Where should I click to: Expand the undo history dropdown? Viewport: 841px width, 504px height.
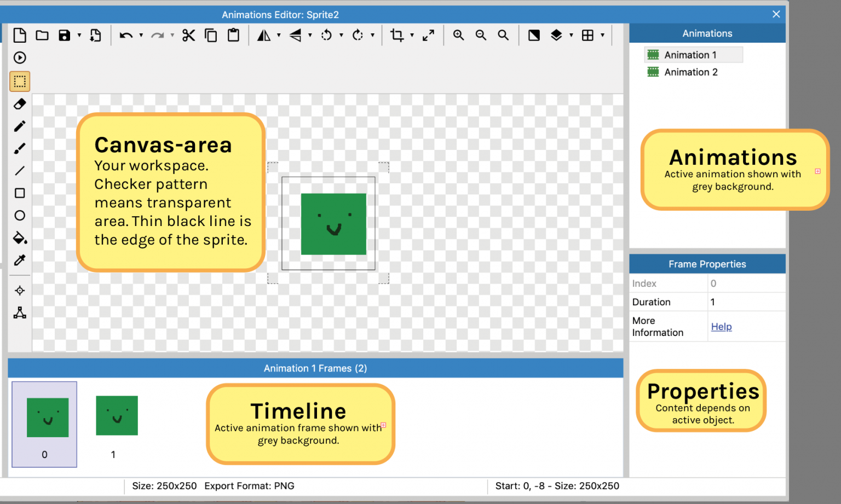pyautogui.click(x=141, y=36)
